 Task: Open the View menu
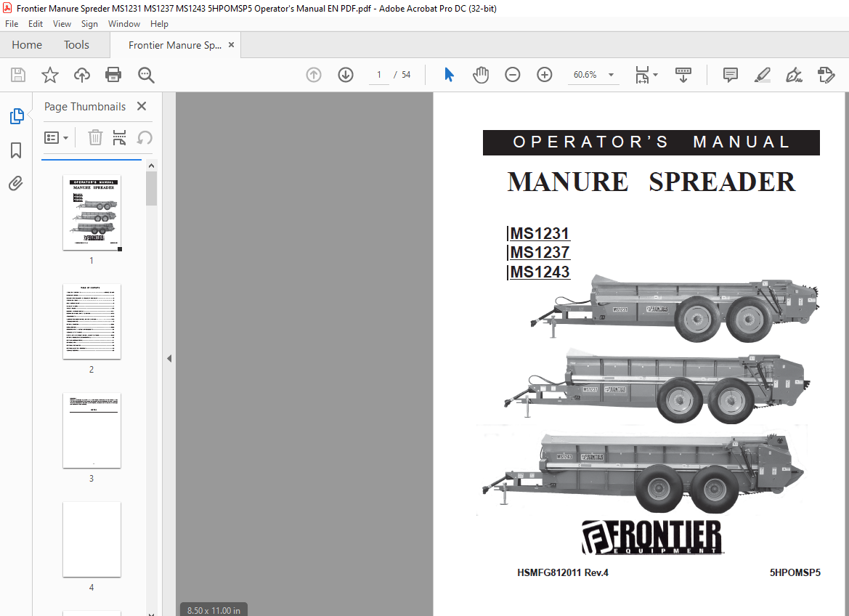pyautogui.click(x=62, y=24)
